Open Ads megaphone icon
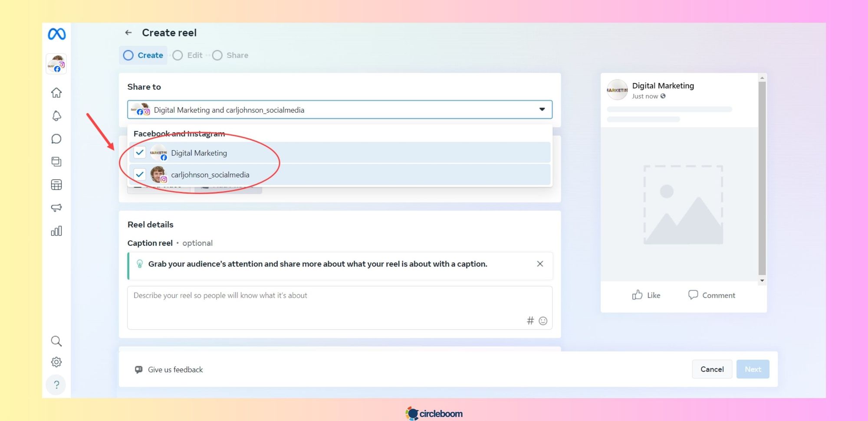This screenshot has width=868, height=421. 56,208
